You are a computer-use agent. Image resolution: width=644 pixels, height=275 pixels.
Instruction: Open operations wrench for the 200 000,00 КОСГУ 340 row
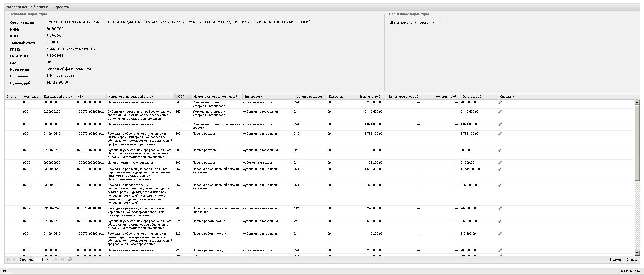(500, 103)
